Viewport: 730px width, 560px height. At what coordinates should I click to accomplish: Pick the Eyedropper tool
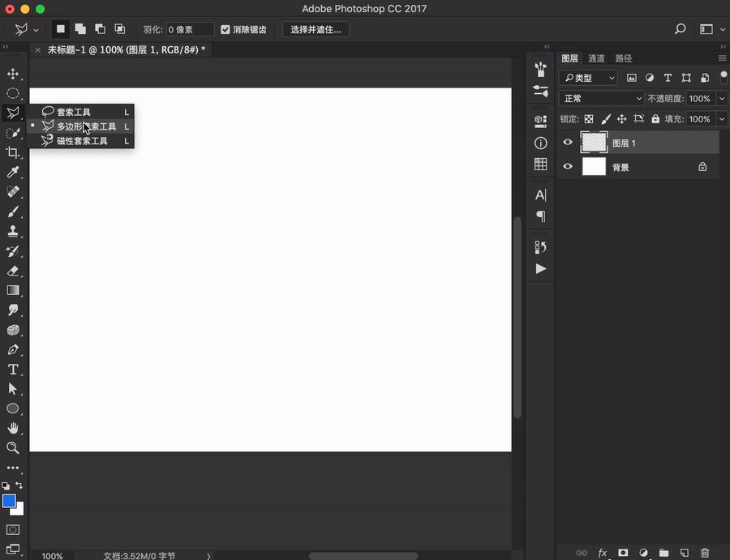13,172
